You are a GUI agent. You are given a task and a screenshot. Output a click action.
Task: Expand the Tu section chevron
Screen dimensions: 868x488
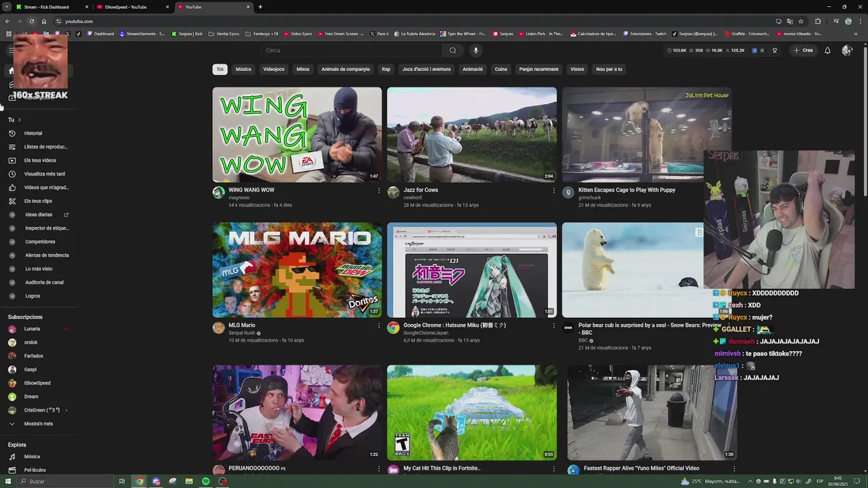tap(19, 120)
